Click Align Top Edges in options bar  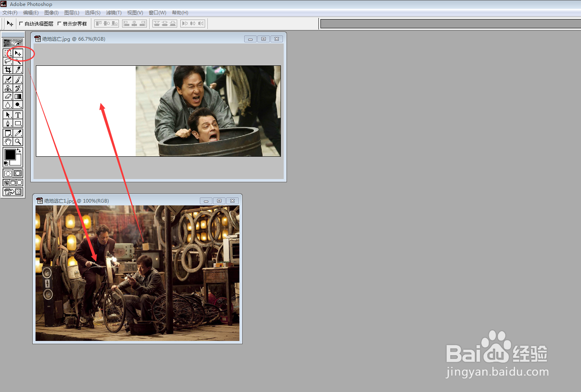point(99,24)
